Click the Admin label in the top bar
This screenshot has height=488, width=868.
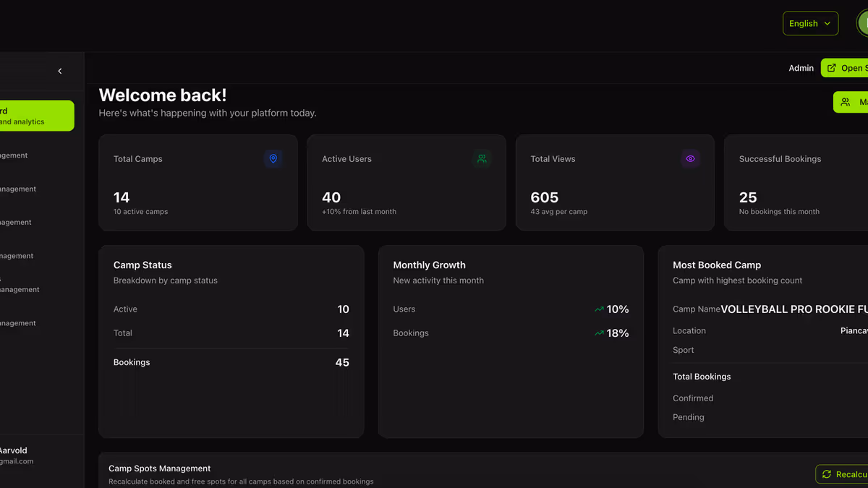(x=801, y=67)
